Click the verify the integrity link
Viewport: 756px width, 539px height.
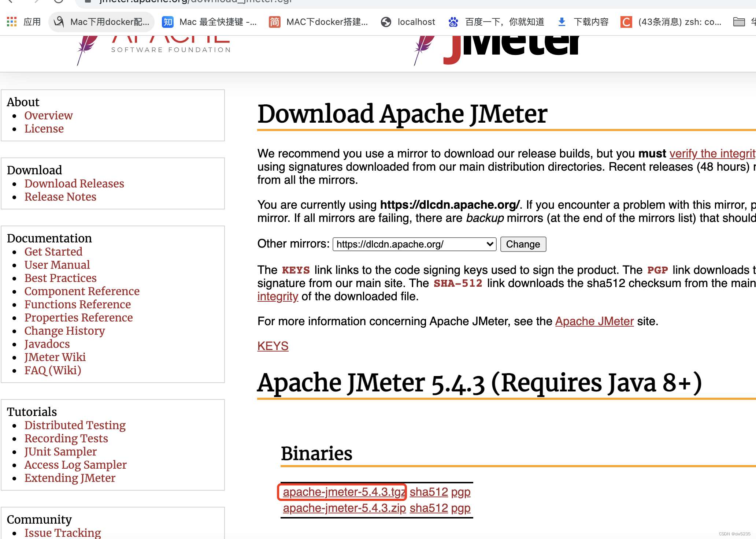[x=712, y=153]
